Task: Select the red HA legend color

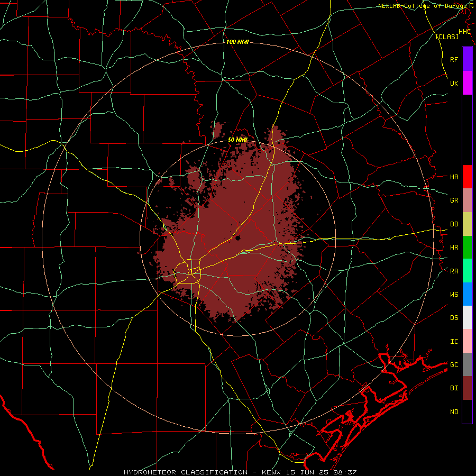Action: point(467,177)
